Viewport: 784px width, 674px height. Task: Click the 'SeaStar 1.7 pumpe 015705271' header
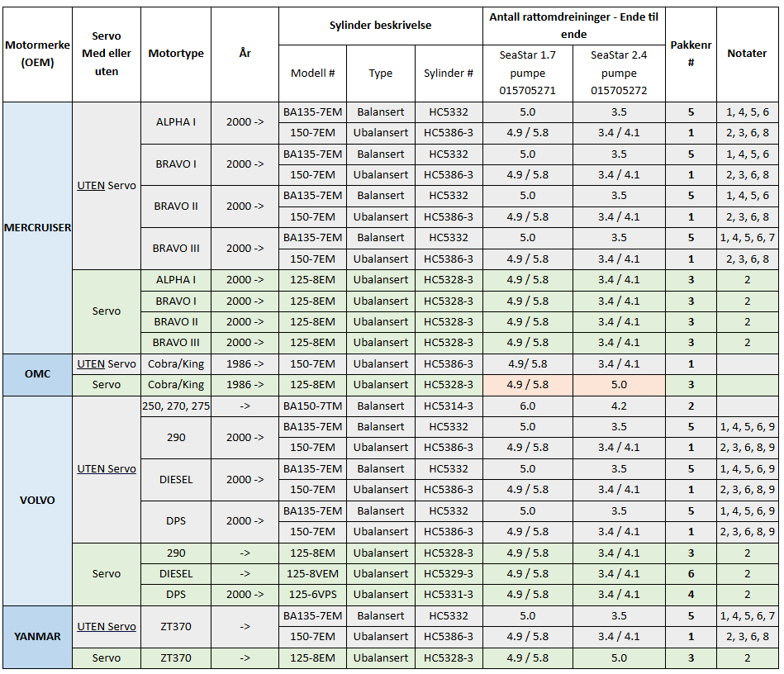point(528,74)
